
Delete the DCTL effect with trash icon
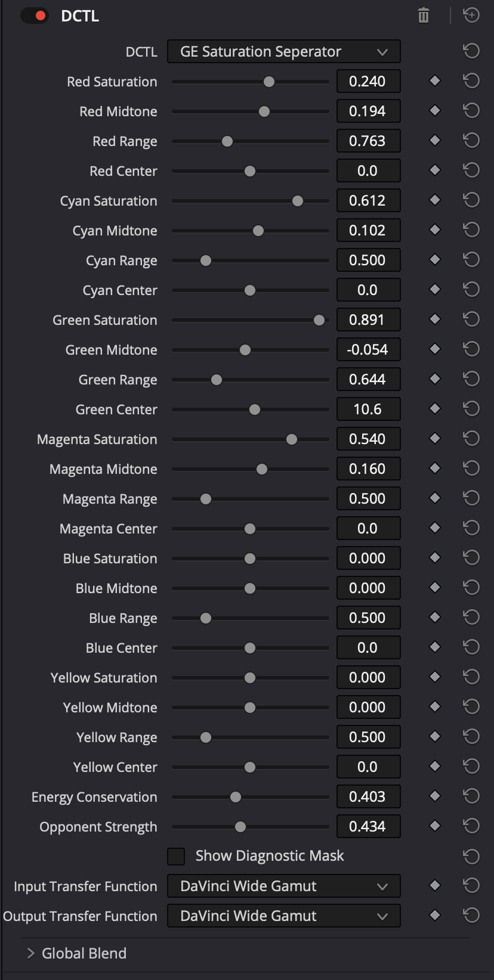424,15
